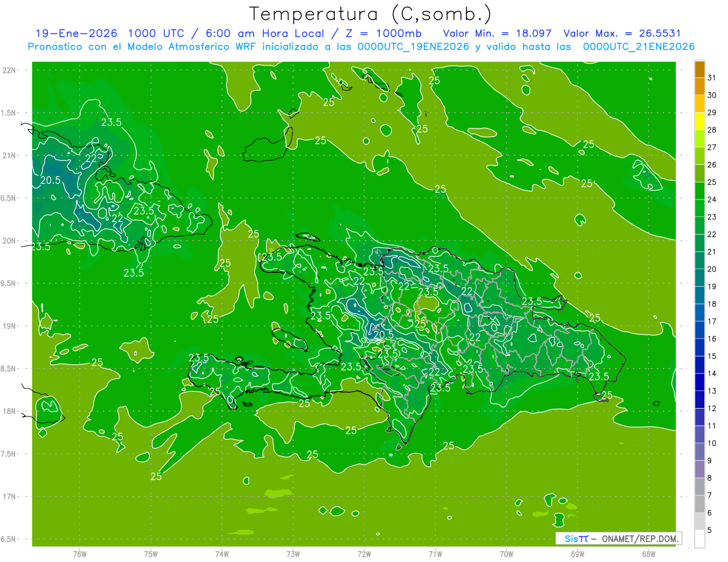Click the 76W longitude axis label
Viewport: 728px width, 562px height.
click(x=79, y=554)
